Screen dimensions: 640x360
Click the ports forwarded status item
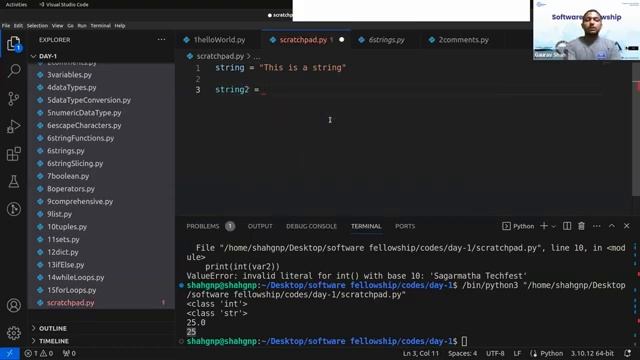tap(69, 353)
